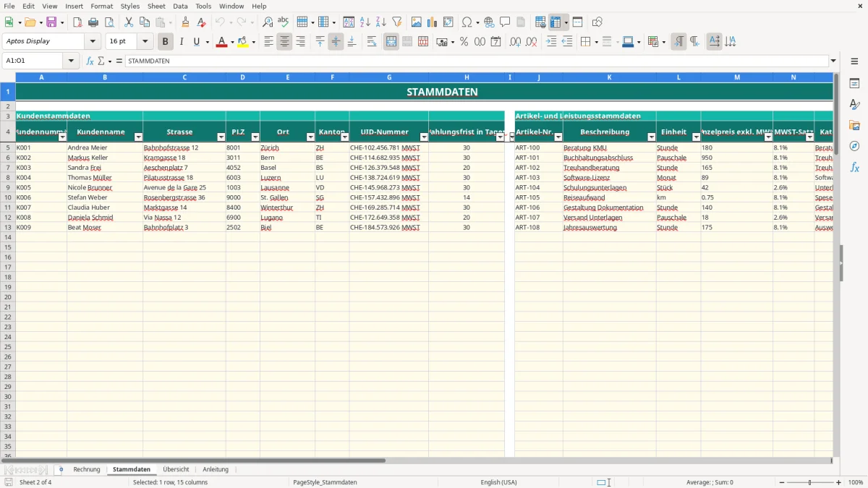This screenshot has height=488, width=868.
Task: Open Ort column filter dropdown
Action: coord(310,137)
